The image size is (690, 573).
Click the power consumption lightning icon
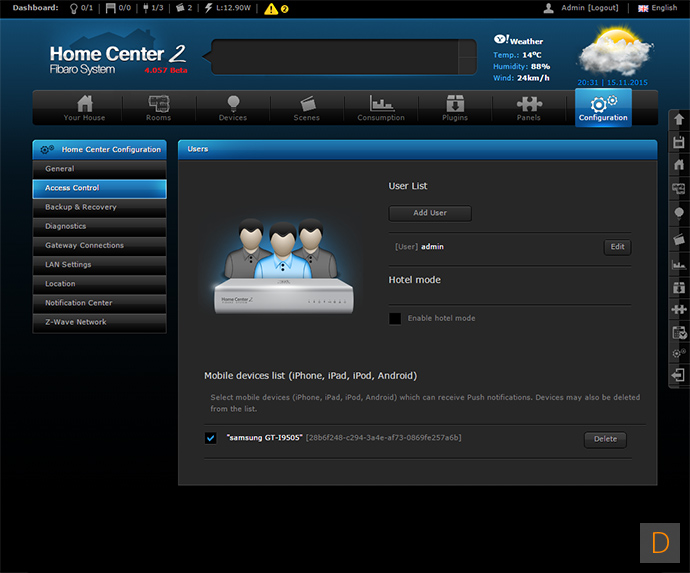click(x=209, y=8)
